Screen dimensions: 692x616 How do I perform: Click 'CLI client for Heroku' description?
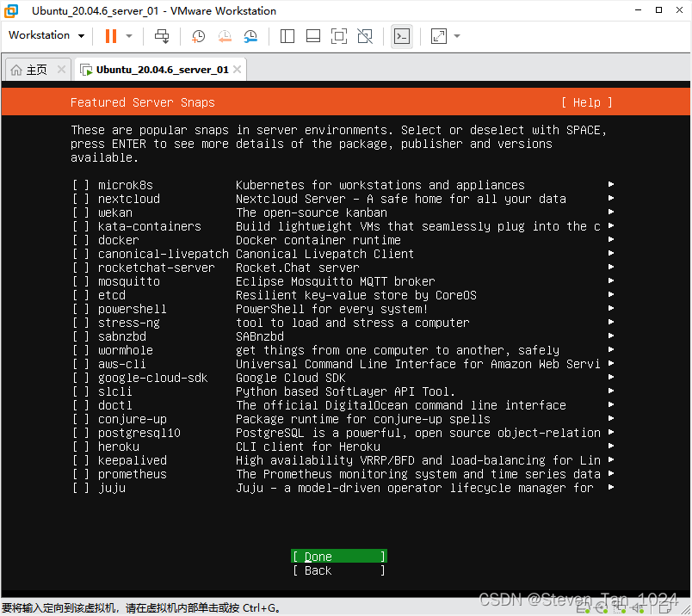click(x=308, y=447)
